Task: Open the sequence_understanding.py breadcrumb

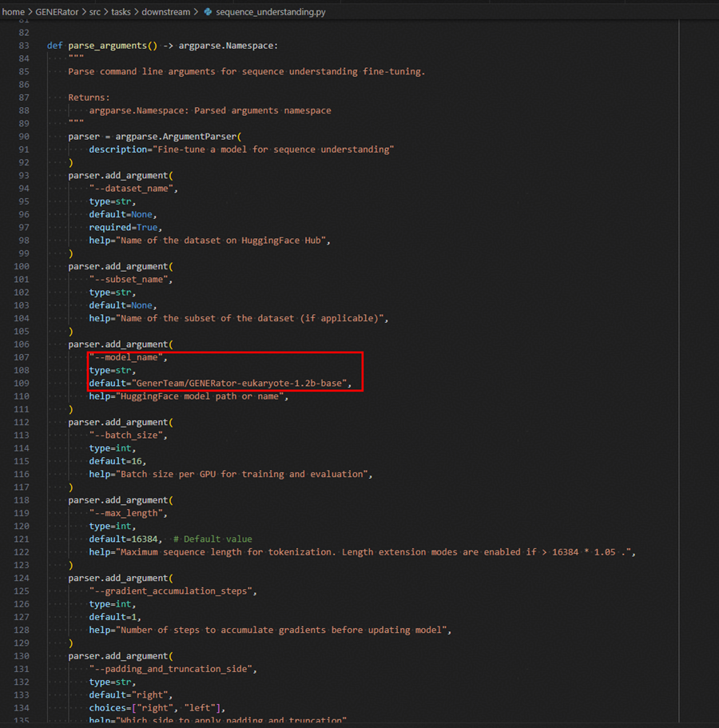Action: tap(271, 12)
